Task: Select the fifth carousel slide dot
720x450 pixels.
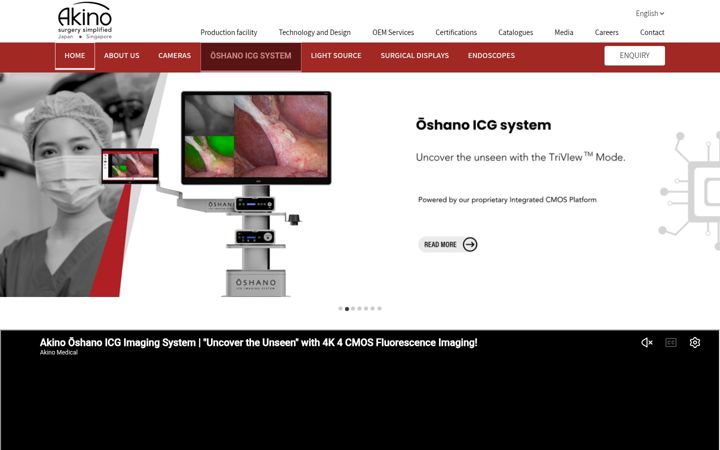Action: [x=366, y=309]
